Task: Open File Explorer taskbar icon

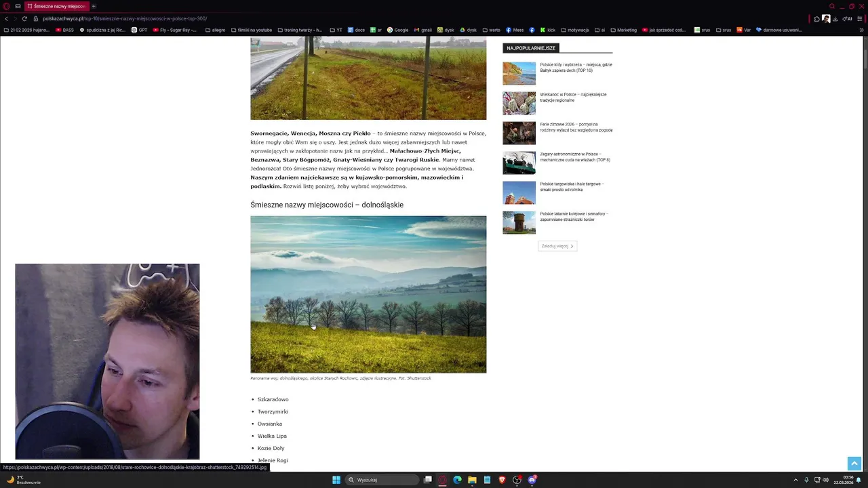Action: [472, 480]
